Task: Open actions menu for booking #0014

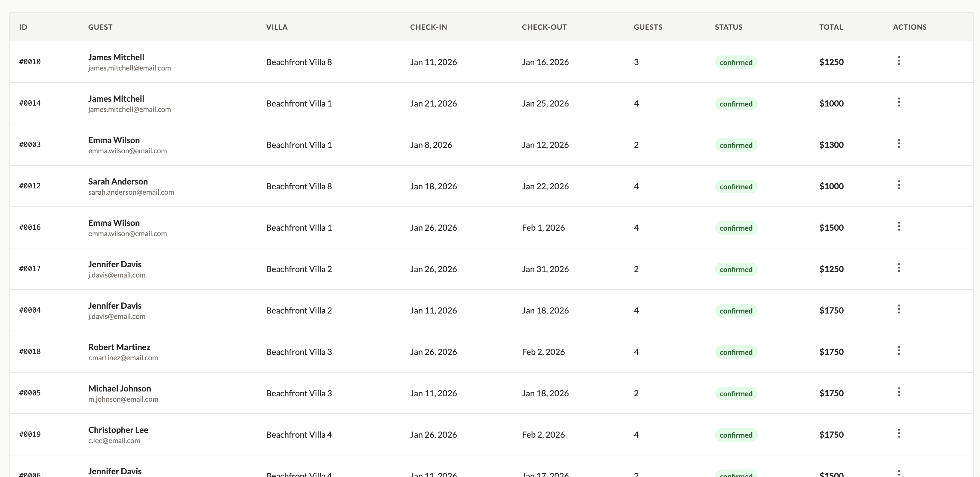Action: 898,102
